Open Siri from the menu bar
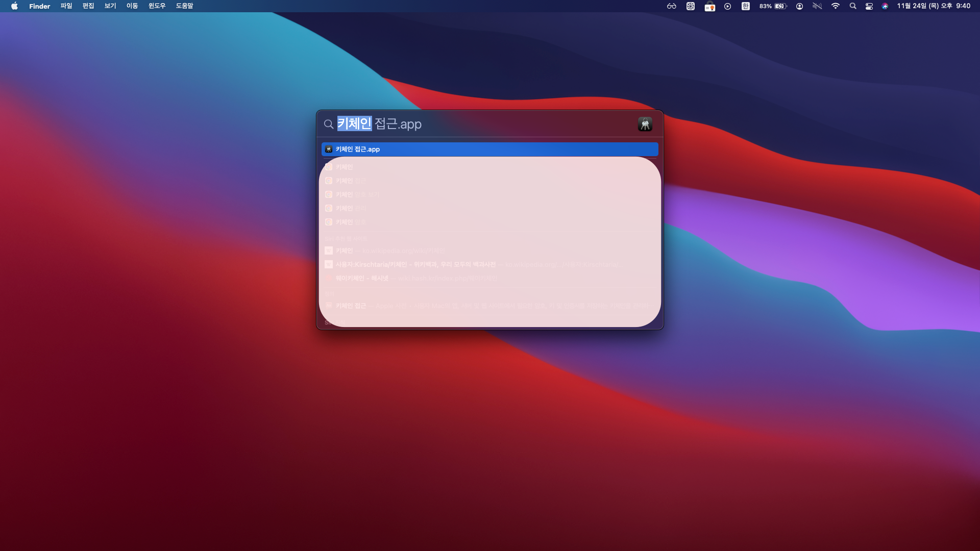This screenshot has height=551, width=980. click(x=885, y=6)
